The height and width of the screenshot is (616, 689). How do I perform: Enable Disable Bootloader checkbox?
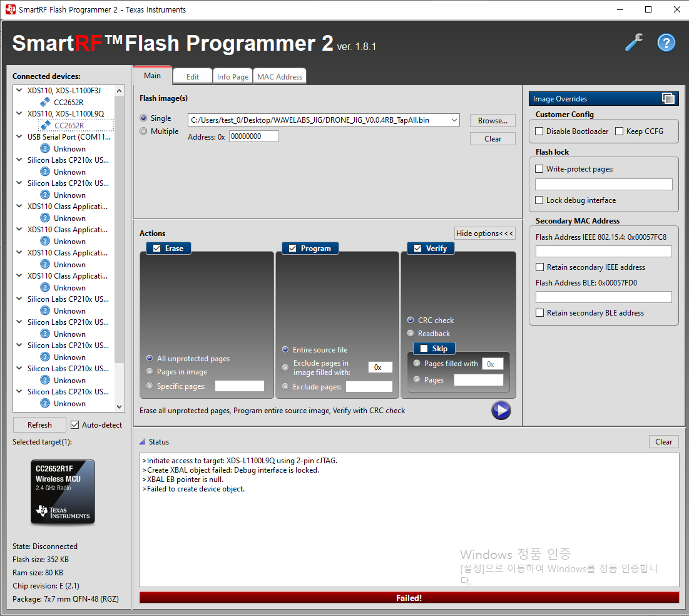click(x=539, y=131)
